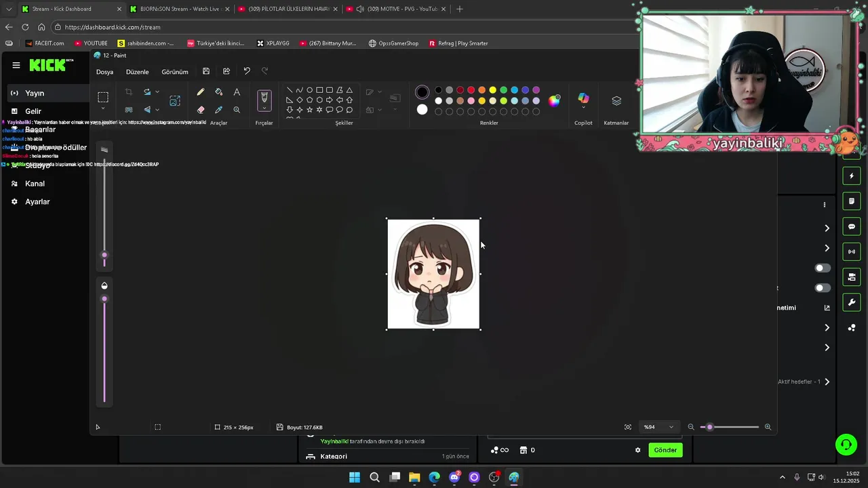This screenshot has width=868, height=488.
Task: Toggle the switch directly above the 'netimi' row
Action: tap(822, 288)
